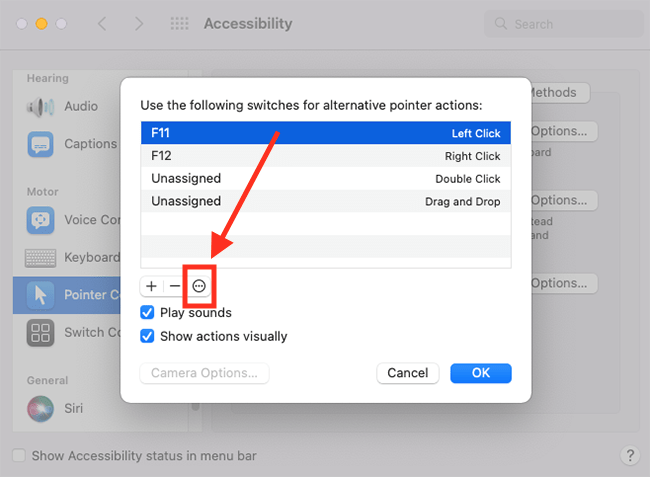Focus the Search field
Screen dimensions: 650x477
564,24
